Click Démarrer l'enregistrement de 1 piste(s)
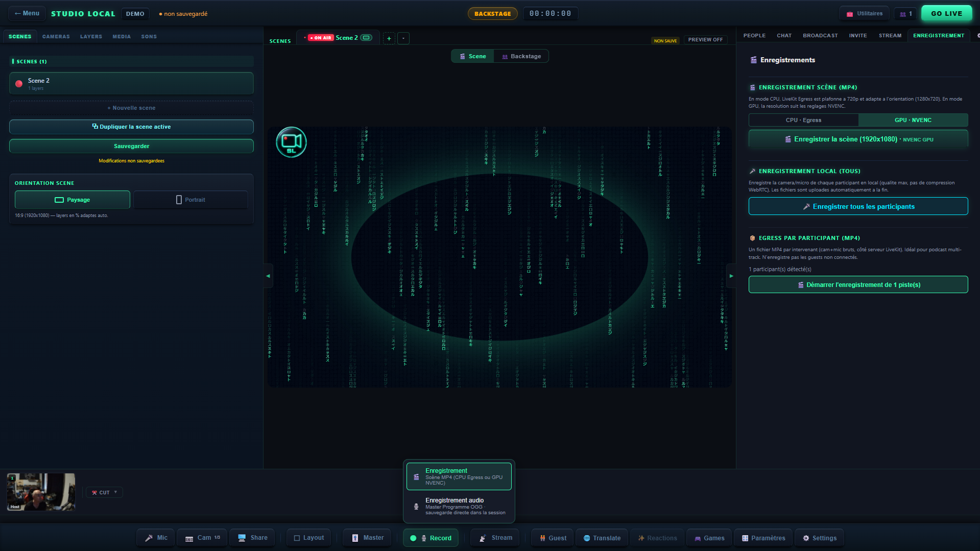Screen dimensions: 980x551 point(858,284)
